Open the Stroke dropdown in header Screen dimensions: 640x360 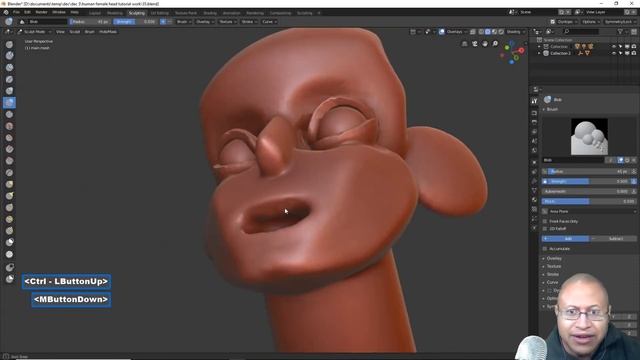tap(249, 22)
